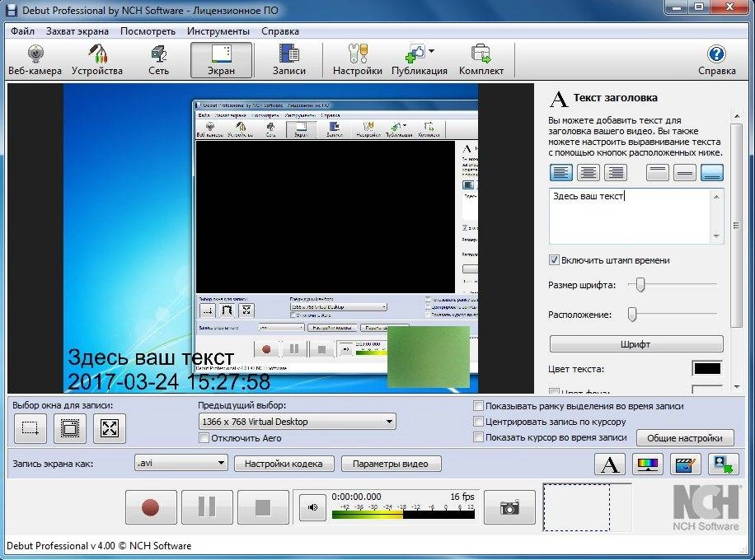Choose full screen recording selection
This screenshot has height=560, width=755.
110,428
